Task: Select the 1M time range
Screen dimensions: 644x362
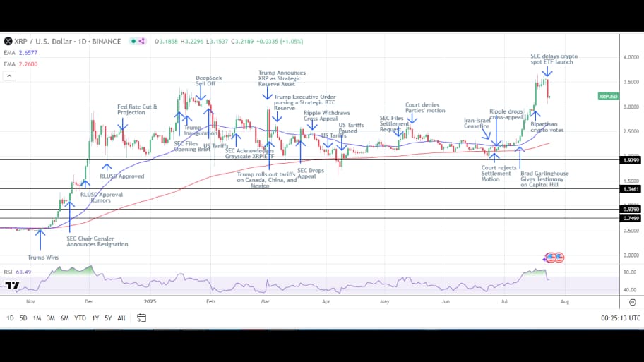Action: [37, 318]
